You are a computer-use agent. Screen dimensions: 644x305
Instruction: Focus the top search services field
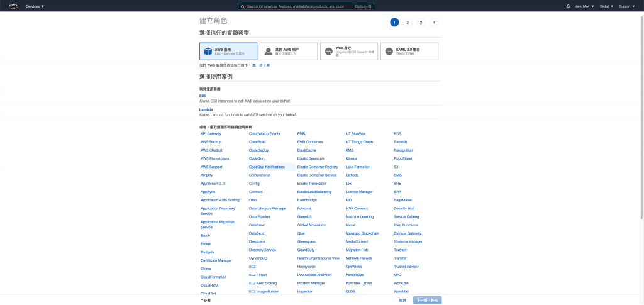coord(306,6)
